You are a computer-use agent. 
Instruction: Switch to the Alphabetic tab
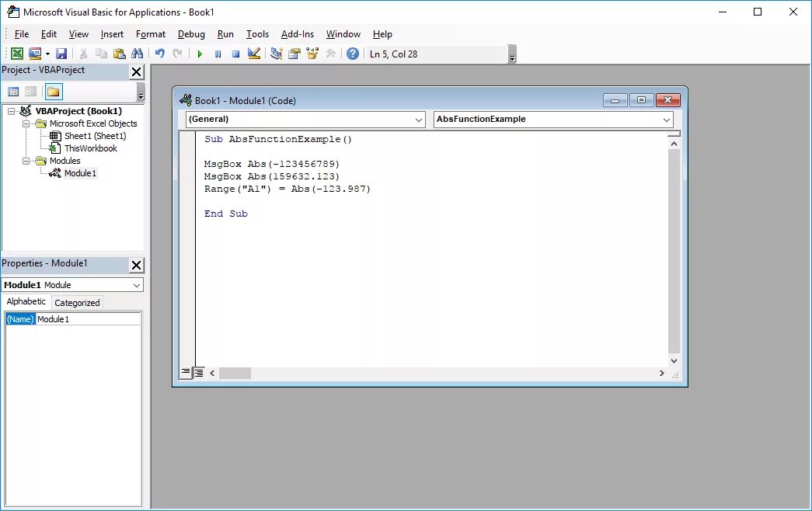[x=26, y=301]
